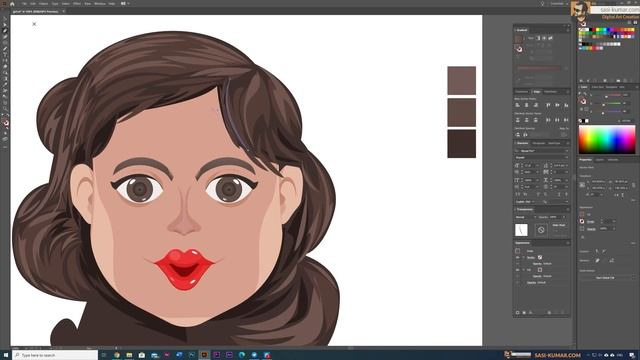The height and width of the screenshot is (360, 640).
Task: Go to the Home screen icon
Action: 12,3
